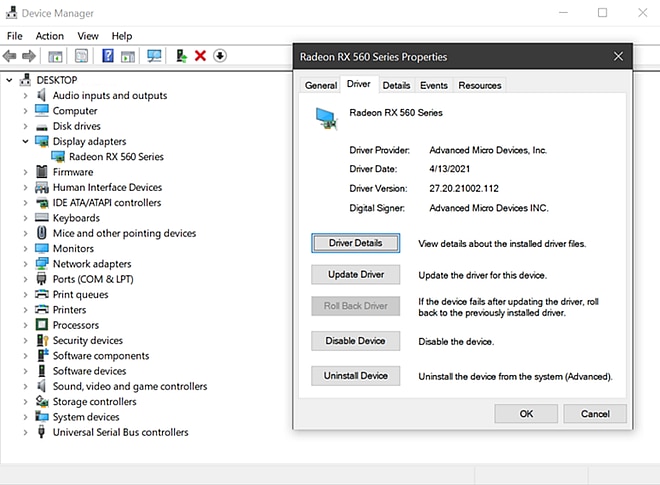Viewport: 660px width, 485px height.
Task: Expand the IDE ATA/ATAPI controllers category
Action: [x=25, y=203]
